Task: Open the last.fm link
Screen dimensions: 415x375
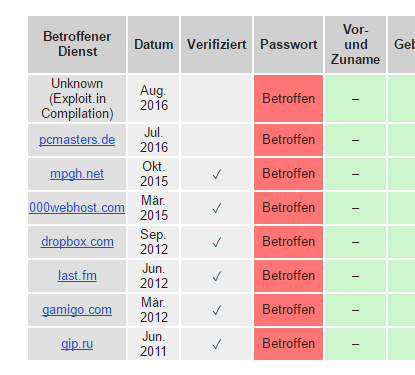Action: (x=77, y=276)
